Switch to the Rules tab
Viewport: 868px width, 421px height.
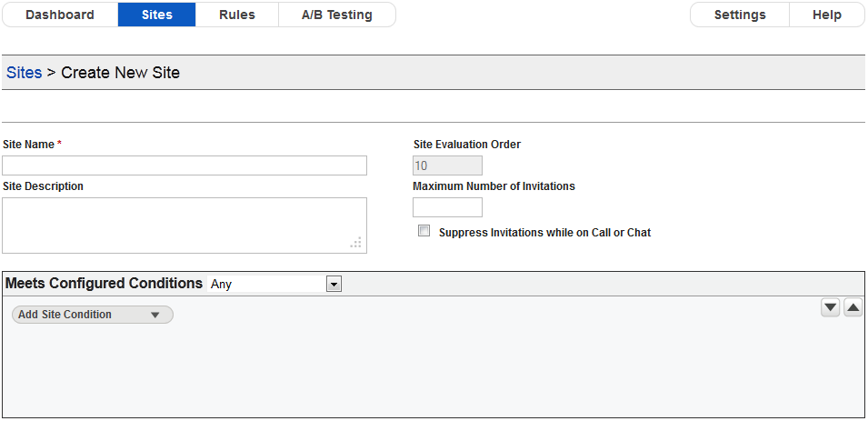point(237,15)
